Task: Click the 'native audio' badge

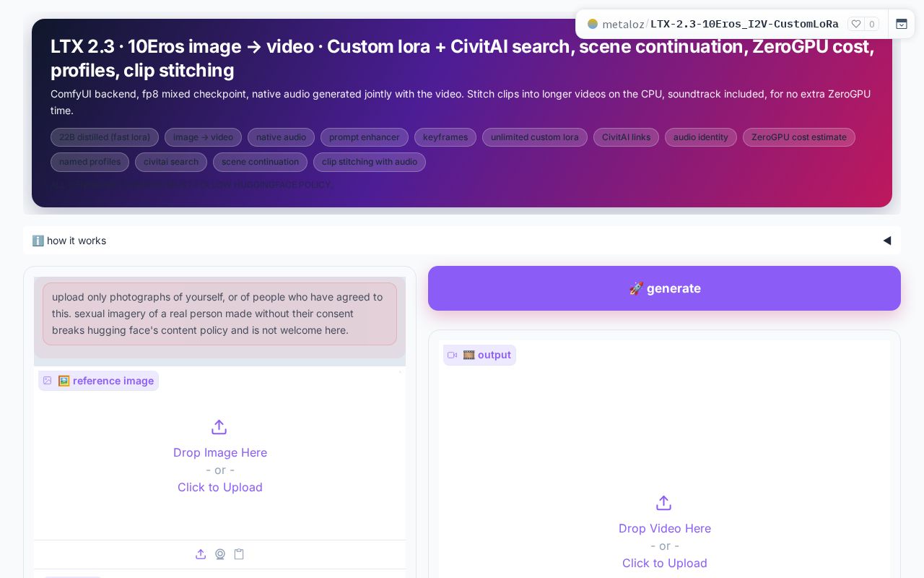Action: pyautogui.click(x=282, y=137)
